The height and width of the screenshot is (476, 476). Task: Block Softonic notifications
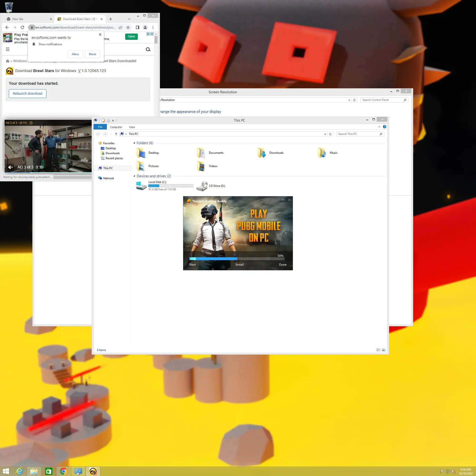92,54
